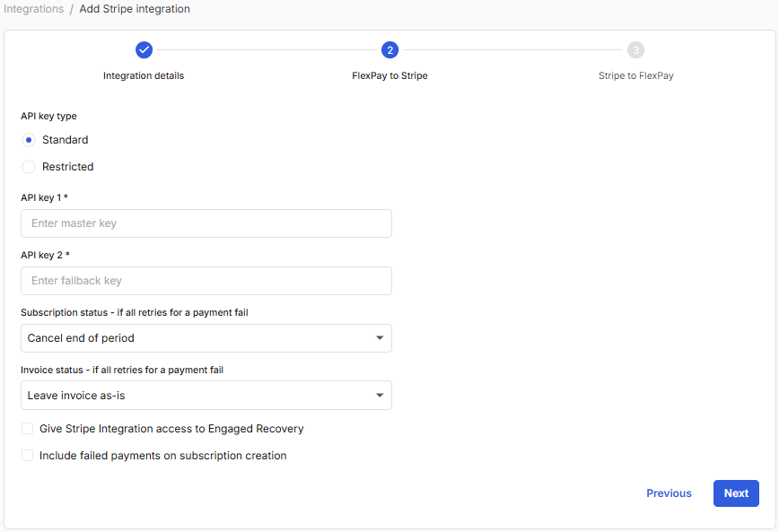
Task: Go to Integrations breadcrumb
Action: coord(34,9)
